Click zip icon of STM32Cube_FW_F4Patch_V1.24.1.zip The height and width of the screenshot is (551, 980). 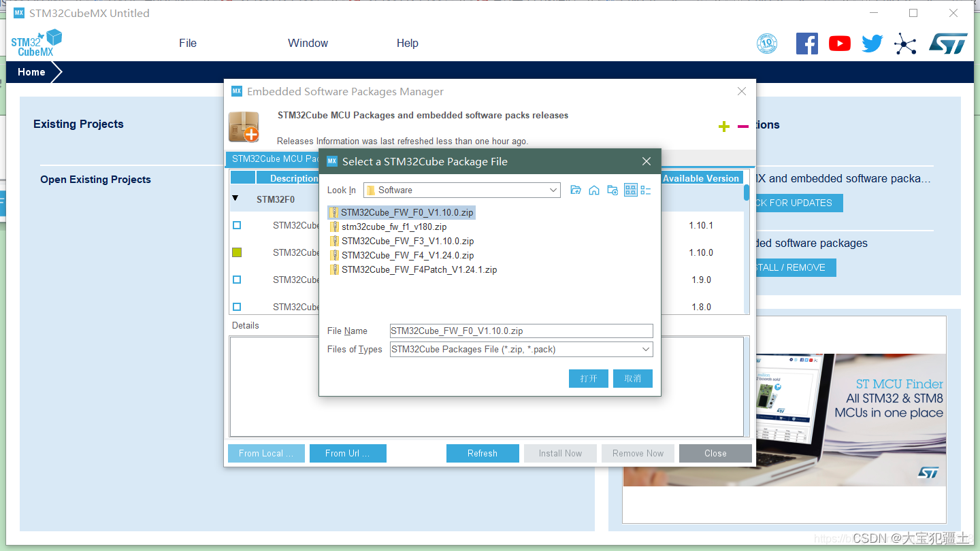(334, 269)
